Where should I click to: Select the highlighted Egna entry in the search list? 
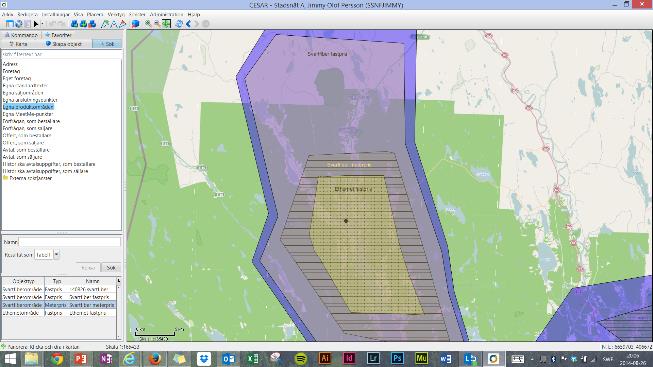coord(28,107)
